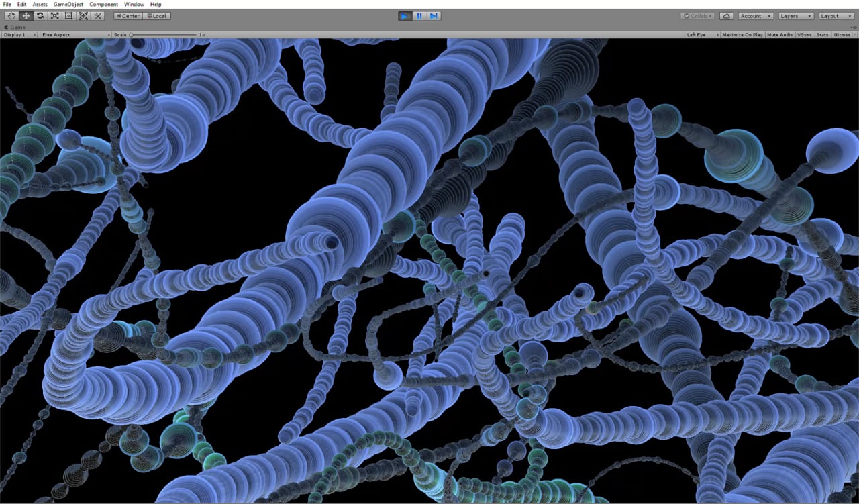Open the GameObject menu
The height and width of the screenshot is (504, 859).
tap(68, 4)
